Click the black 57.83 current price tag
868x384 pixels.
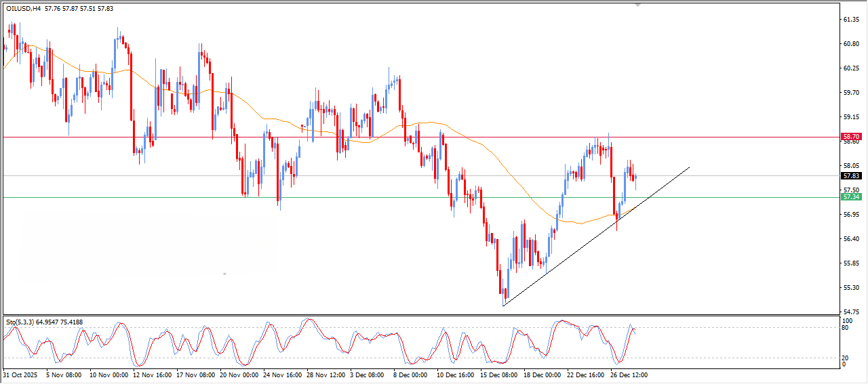[851, 176]
